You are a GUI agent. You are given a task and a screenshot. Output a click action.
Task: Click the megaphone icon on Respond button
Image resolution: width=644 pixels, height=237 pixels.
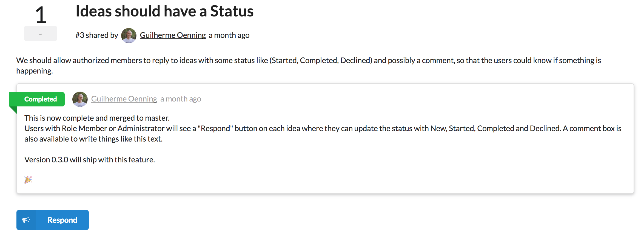(x=26, y=220)
